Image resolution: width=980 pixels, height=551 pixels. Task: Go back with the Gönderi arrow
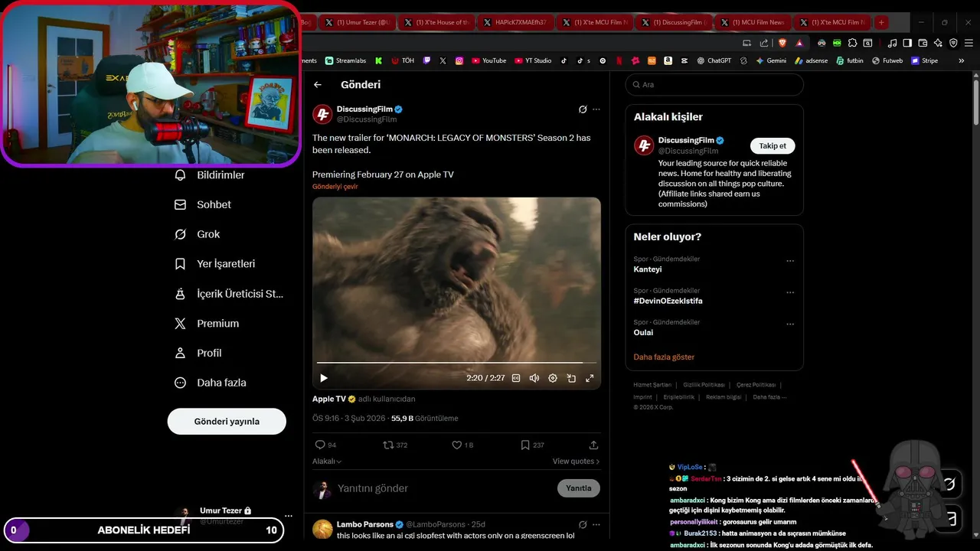318,85
